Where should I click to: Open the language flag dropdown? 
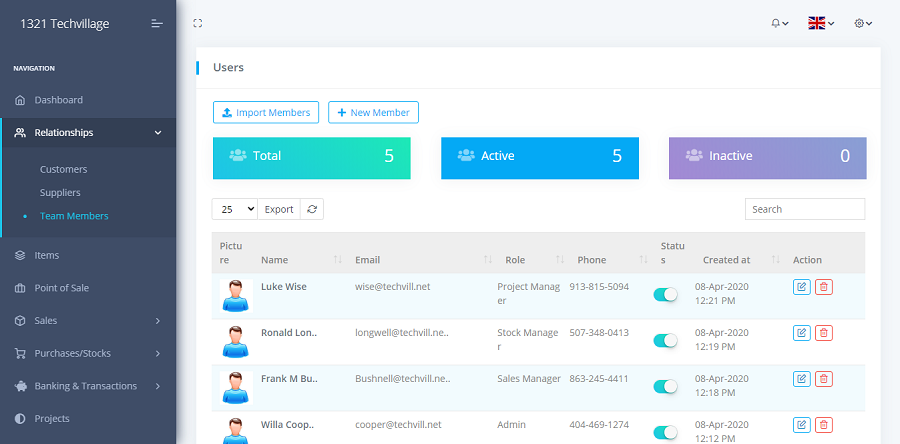coord(821,23)
